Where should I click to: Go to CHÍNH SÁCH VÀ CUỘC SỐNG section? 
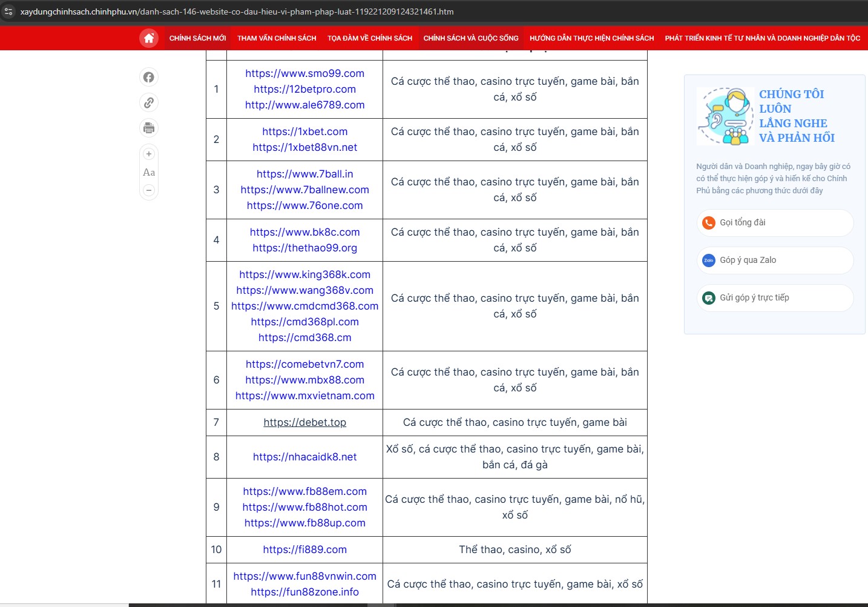(471, 38)
